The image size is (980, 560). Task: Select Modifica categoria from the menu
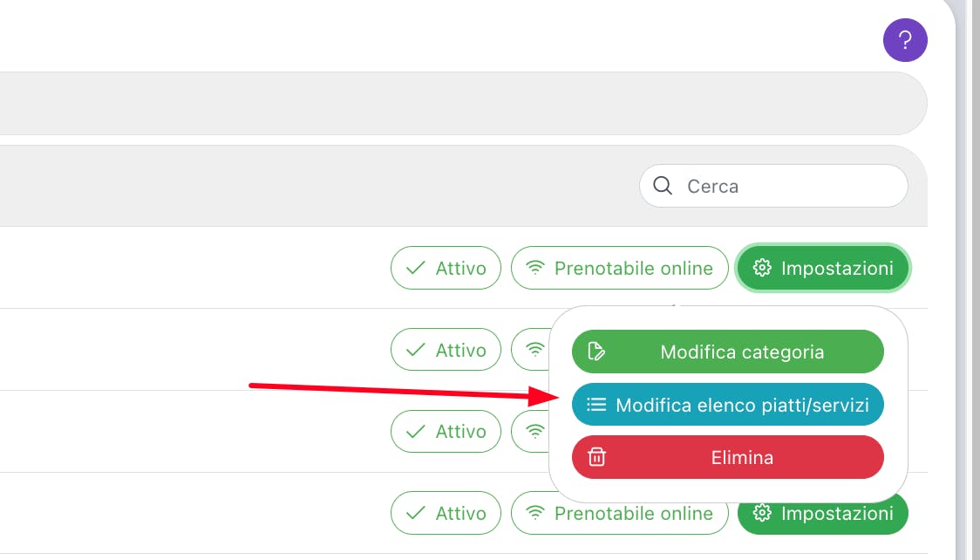728,352
